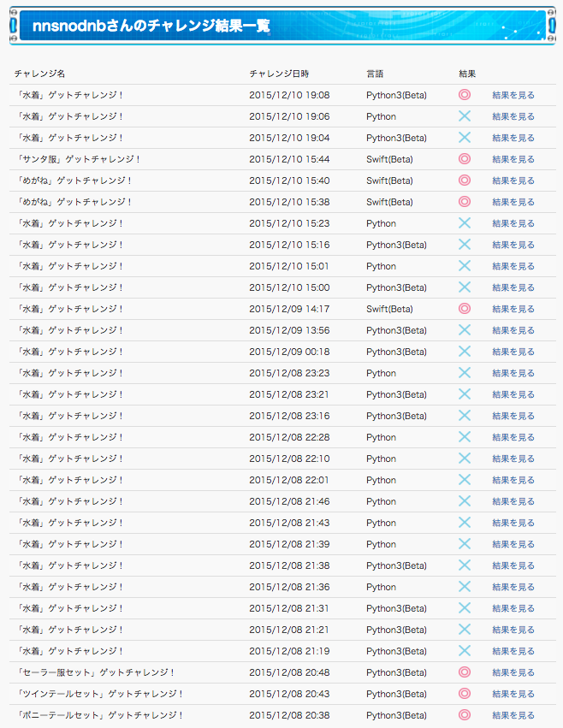The height and width of the screenshot is (728, 563).
Task: Click failure X icon for 2015/12/10 15:16
Action: 465,244
